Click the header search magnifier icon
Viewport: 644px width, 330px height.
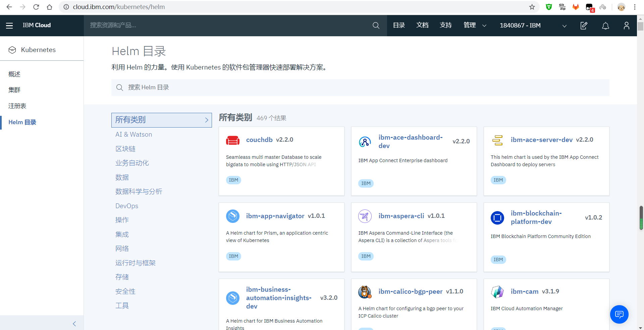click(x=376, y=26)
